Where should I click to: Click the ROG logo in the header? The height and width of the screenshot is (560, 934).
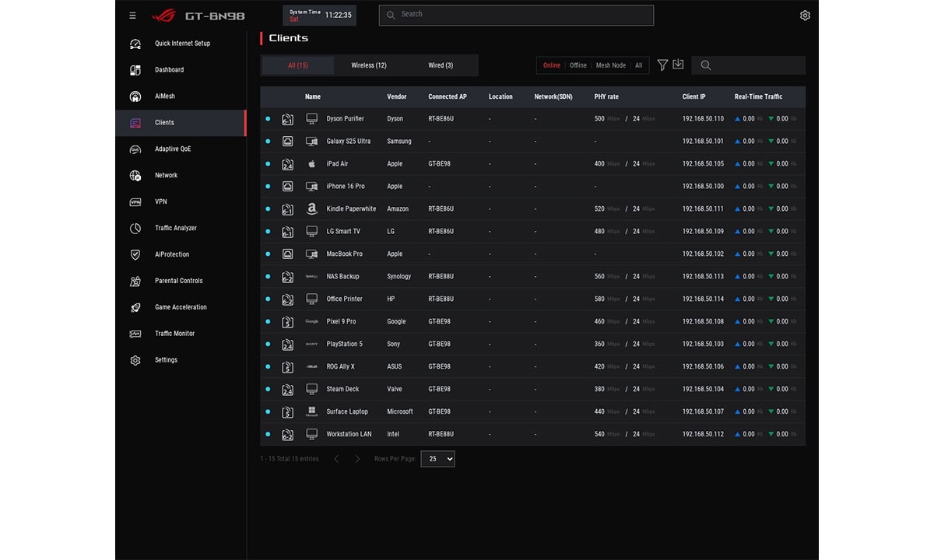[x=163, y=16]
